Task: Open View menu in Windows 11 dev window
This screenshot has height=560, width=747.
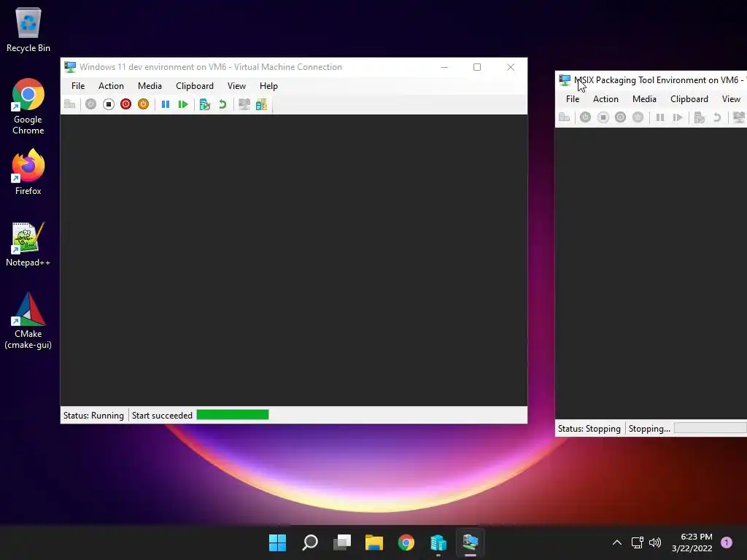Action: point(236,86)
